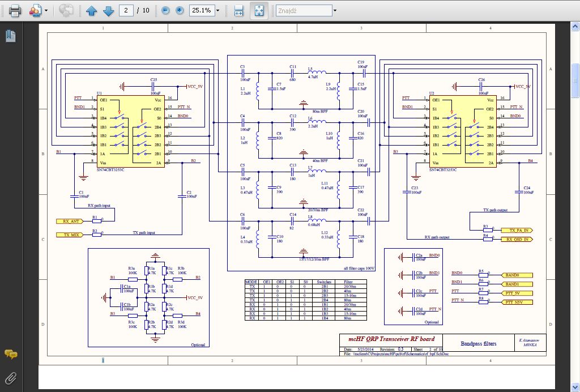Go to next page with down arrow
Viewport: 580px width, 392px height.
(108, 11)
